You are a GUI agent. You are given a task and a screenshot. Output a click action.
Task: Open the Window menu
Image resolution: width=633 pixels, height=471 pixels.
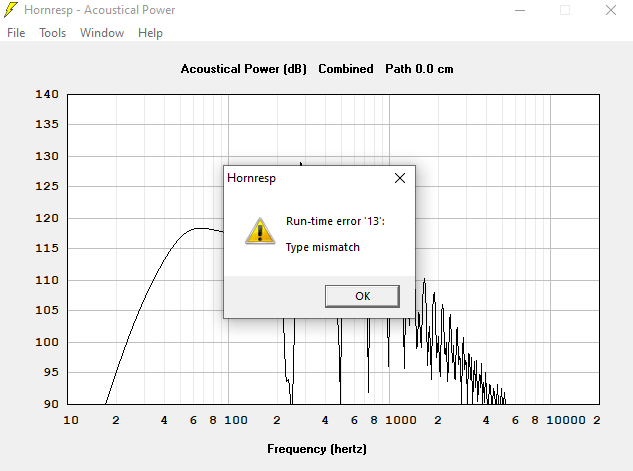click(x=102, y=33)
